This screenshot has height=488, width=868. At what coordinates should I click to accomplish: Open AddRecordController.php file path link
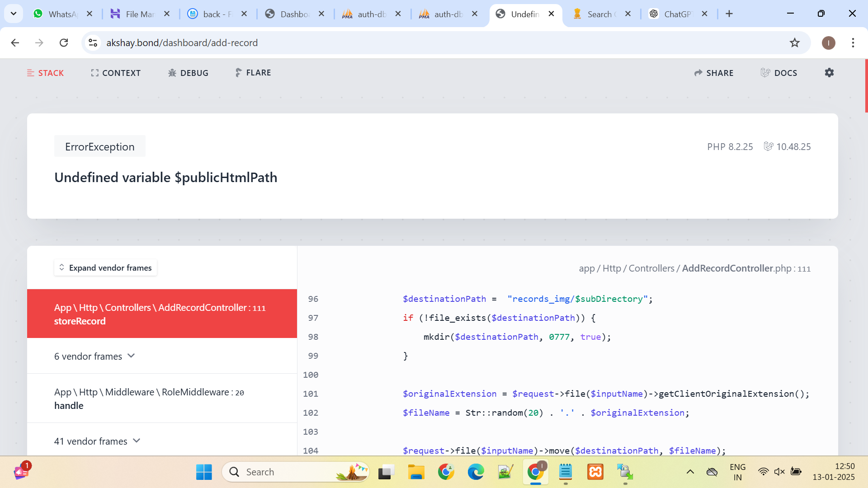point(694,268)
